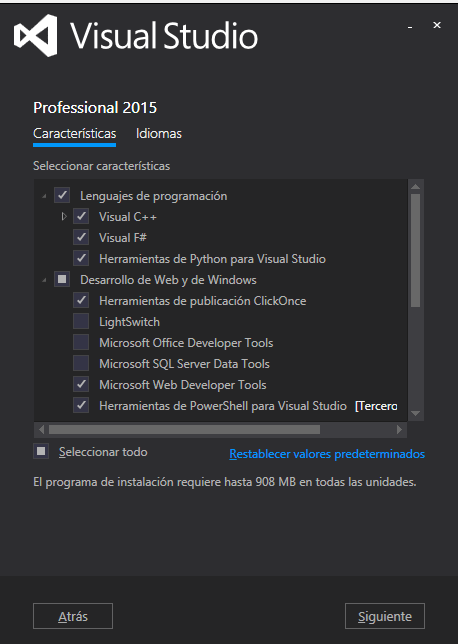The height and width of the screenshot is (644, 458).
Task: Click the vertical scrollbar down arrow
Action: 415,414
